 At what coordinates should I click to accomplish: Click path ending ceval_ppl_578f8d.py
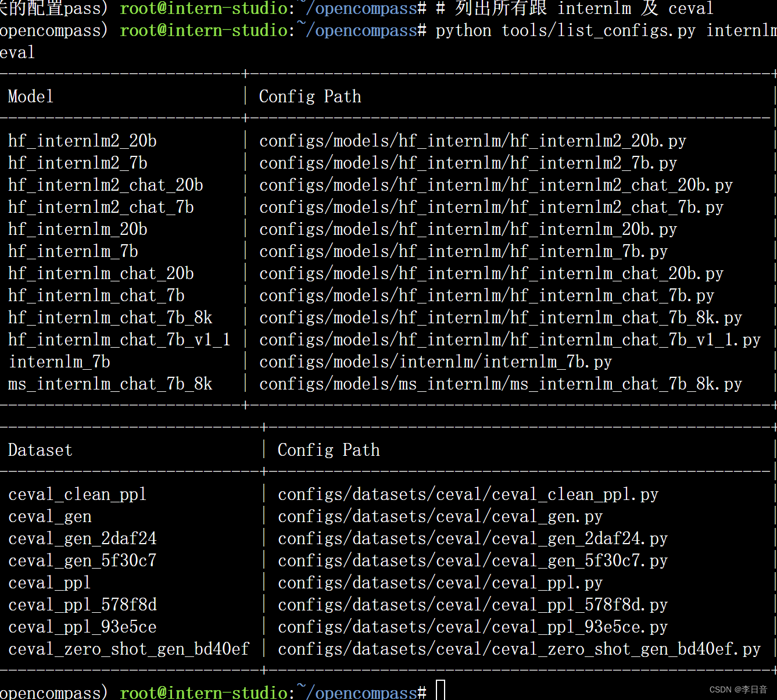(x=473, y=605)
